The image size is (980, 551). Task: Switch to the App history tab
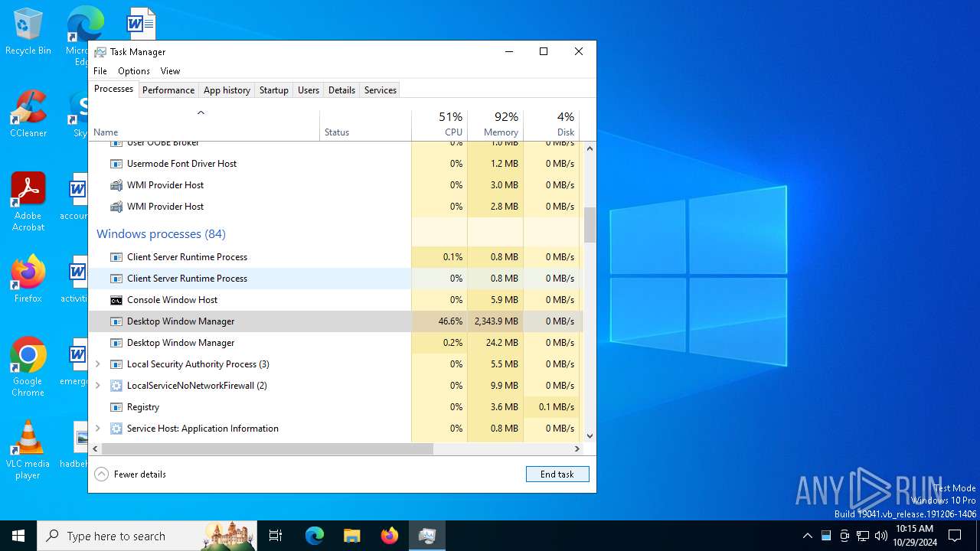pyautogui.click(x=227, y=90)
